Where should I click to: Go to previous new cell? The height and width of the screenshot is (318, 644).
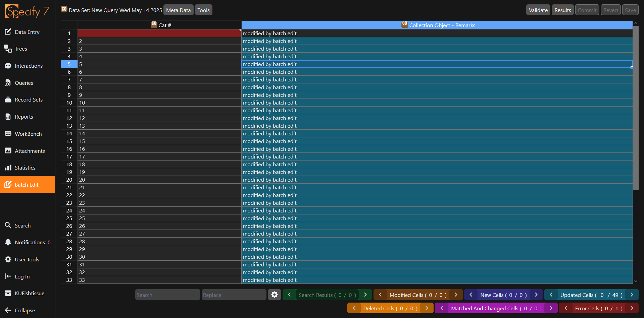pos(471,295)
